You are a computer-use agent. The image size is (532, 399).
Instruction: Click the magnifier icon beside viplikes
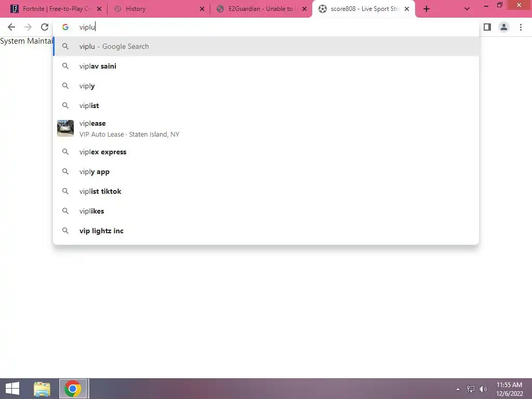(x=65, y=211)
